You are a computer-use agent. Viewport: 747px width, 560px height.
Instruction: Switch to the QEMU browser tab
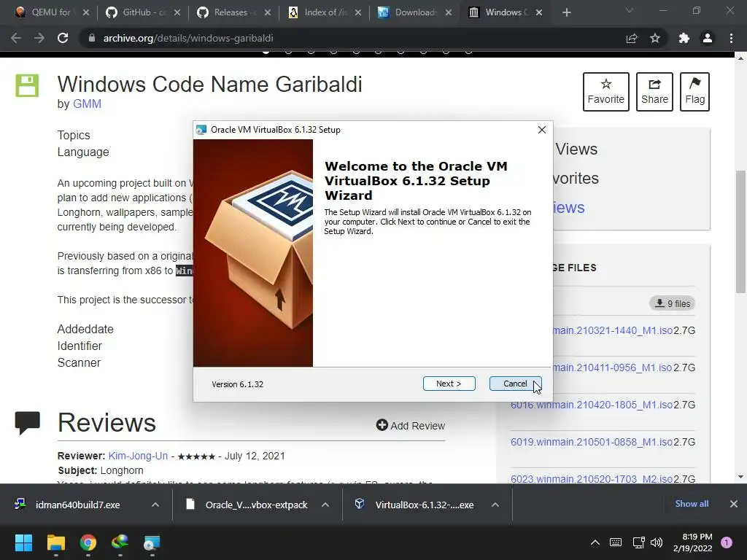(50, 12)
